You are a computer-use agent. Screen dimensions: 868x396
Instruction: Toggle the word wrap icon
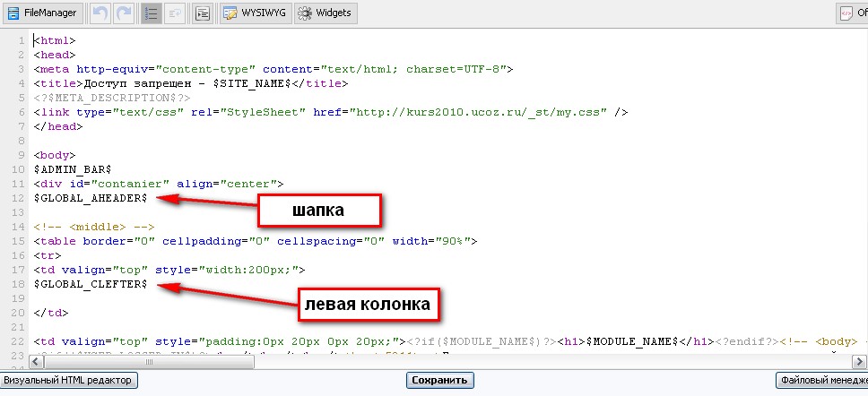176,13
